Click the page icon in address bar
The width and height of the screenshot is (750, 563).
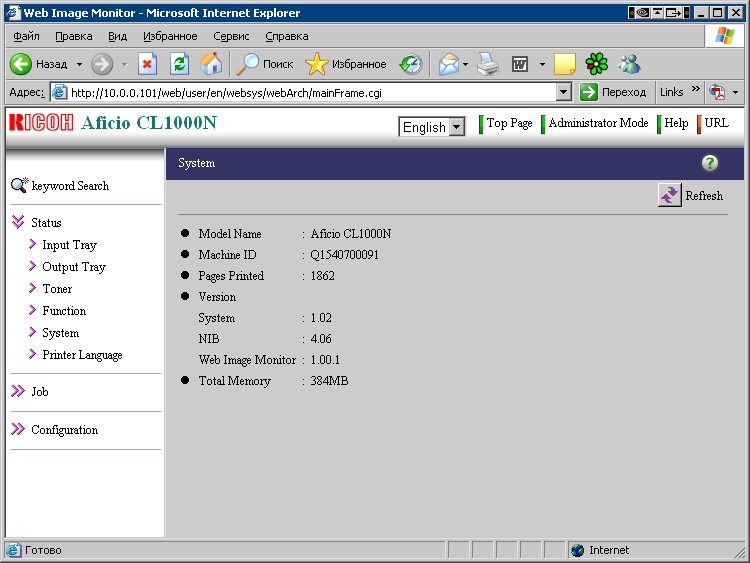pyautogui.click(x=59, y=92)
